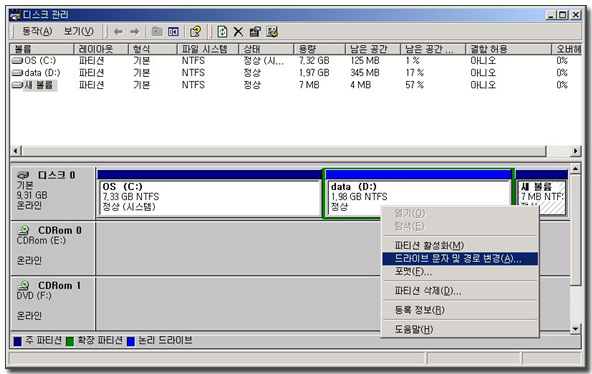Click the 정상 (시... status cell for OS (C:)
The width and height of the screenshot is (592, 374).
(264, 60)
